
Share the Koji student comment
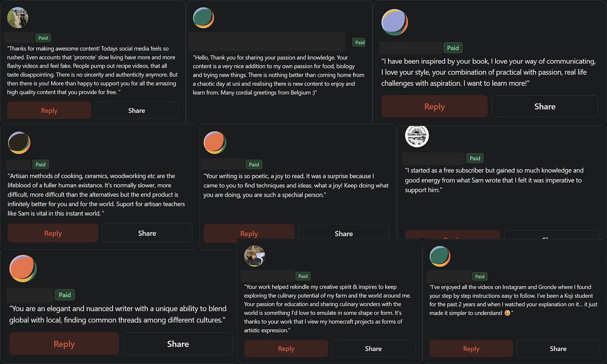[x=558, y=349]
